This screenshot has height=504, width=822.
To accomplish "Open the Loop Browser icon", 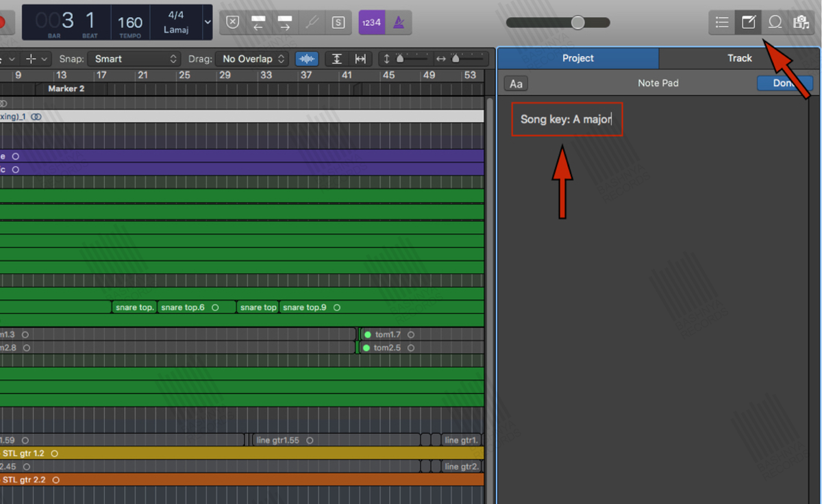I will (775, 23).
